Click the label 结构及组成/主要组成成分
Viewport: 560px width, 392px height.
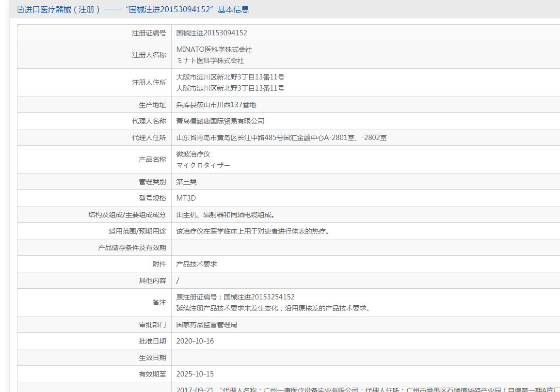click(127, 215)
